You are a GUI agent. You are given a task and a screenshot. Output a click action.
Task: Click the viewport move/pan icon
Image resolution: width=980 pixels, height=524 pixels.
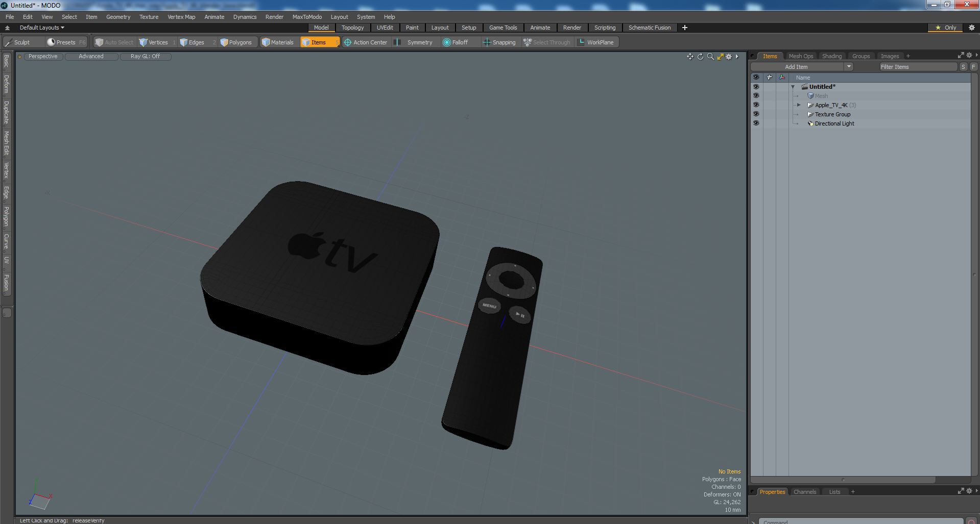690,57
